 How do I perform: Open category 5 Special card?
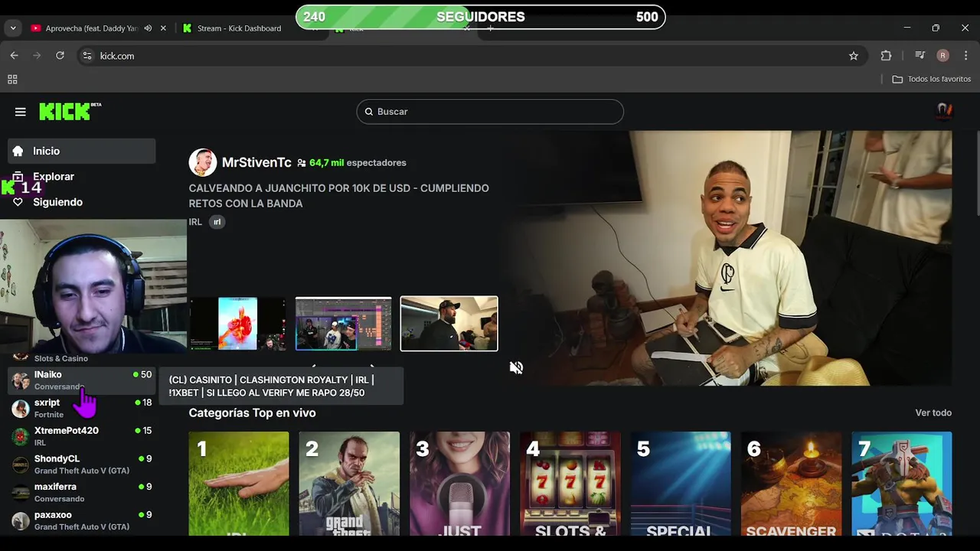[681, 484]
